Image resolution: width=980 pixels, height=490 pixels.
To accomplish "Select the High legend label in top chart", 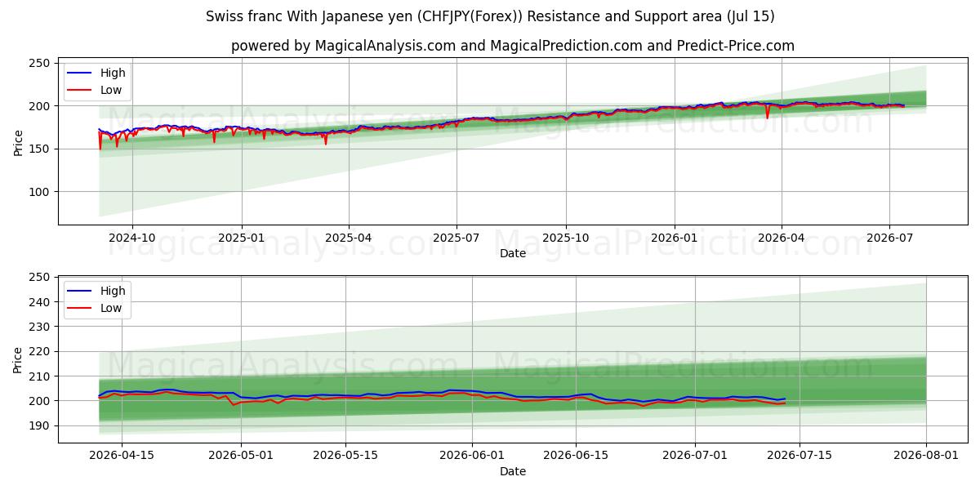I will pos(113,73).
